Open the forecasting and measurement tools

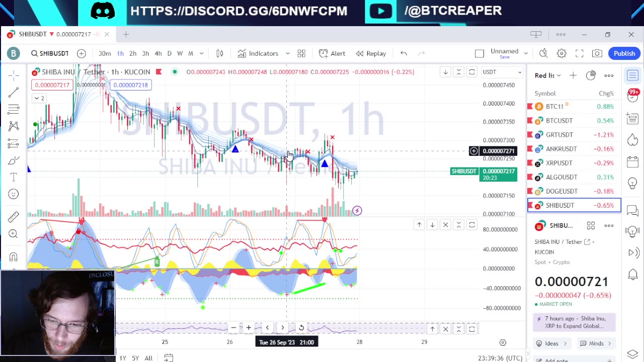click(x=14, y=143)
